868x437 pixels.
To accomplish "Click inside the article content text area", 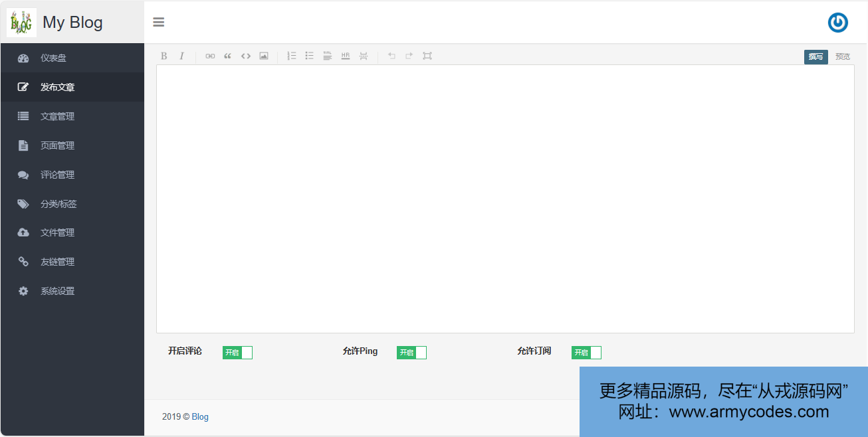I will point(505,199).
